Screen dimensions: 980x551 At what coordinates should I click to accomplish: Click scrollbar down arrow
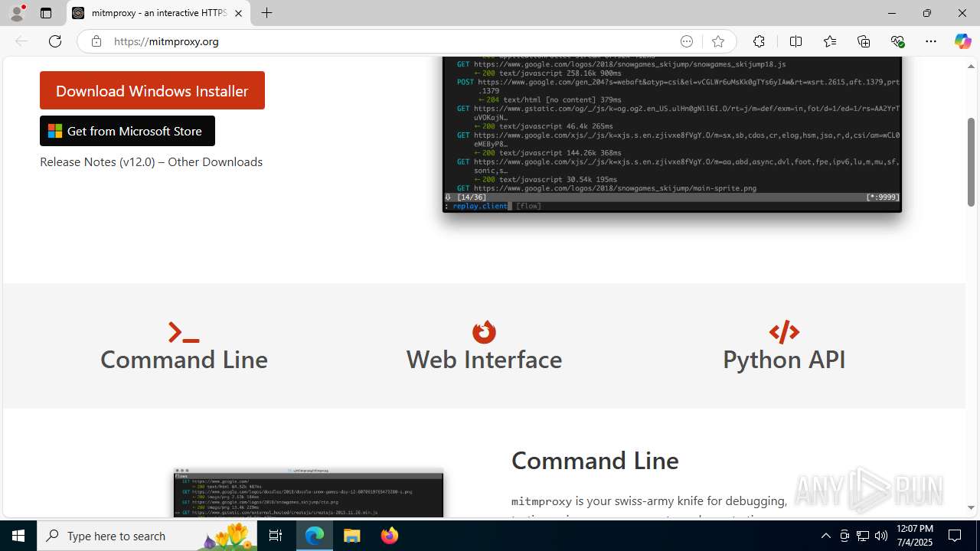click(971, 507)
